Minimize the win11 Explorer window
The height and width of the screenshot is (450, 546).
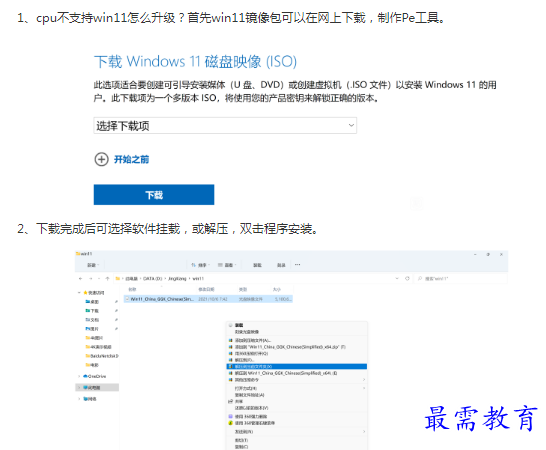pyautogui.click(x=475, y=255)
